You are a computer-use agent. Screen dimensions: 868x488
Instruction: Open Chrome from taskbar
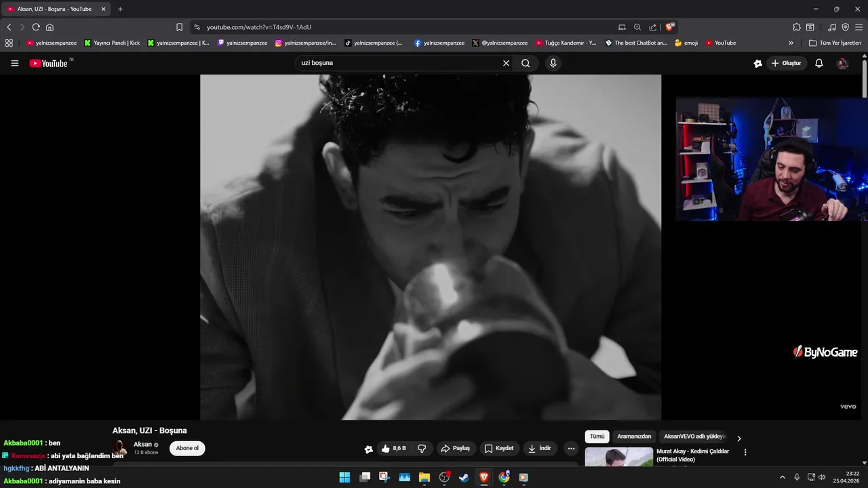click(x=504, y=477)
